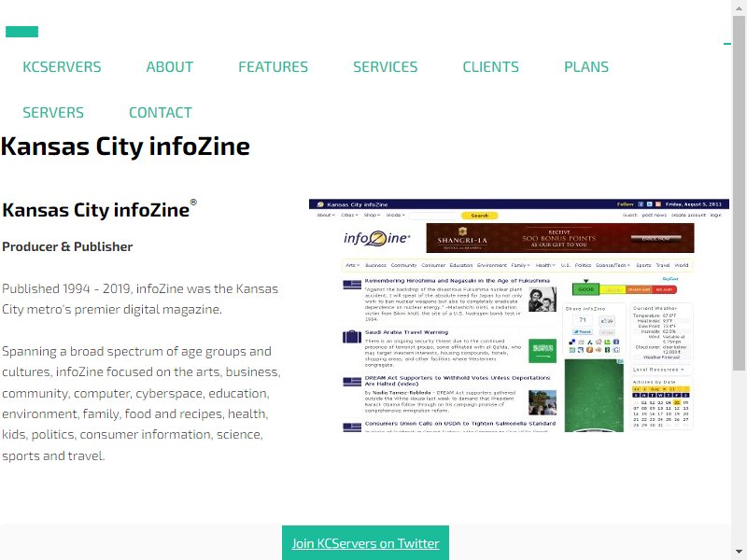Select SERVICES in the navigation
Viewport: 747px width, 560px height.
tap(386, 66)
